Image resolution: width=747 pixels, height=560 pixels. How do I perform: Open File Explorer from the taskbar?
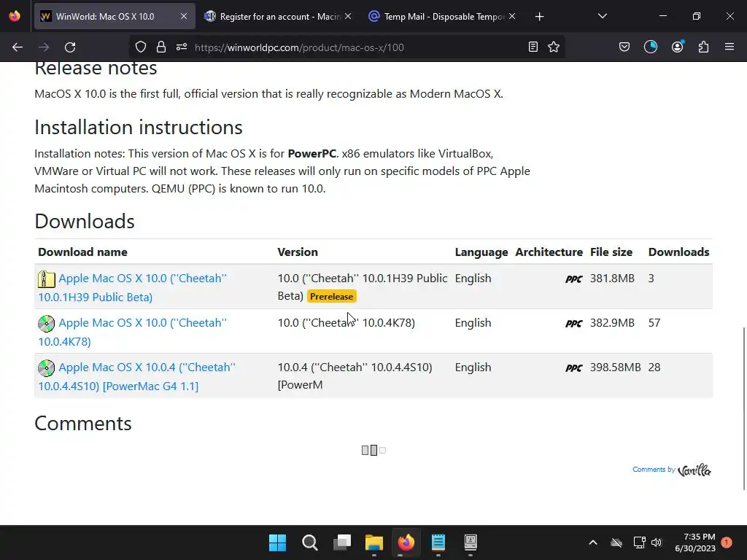[374, 542]
